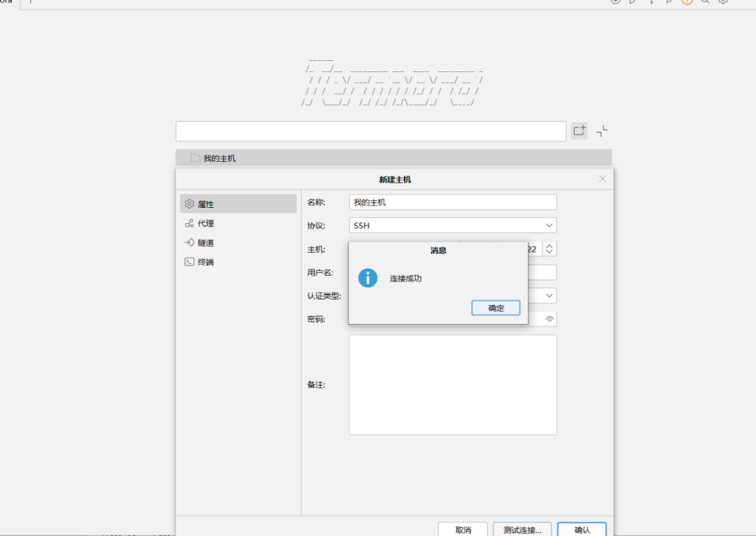Click the 取消 button
756x536 pixels.
463,530
